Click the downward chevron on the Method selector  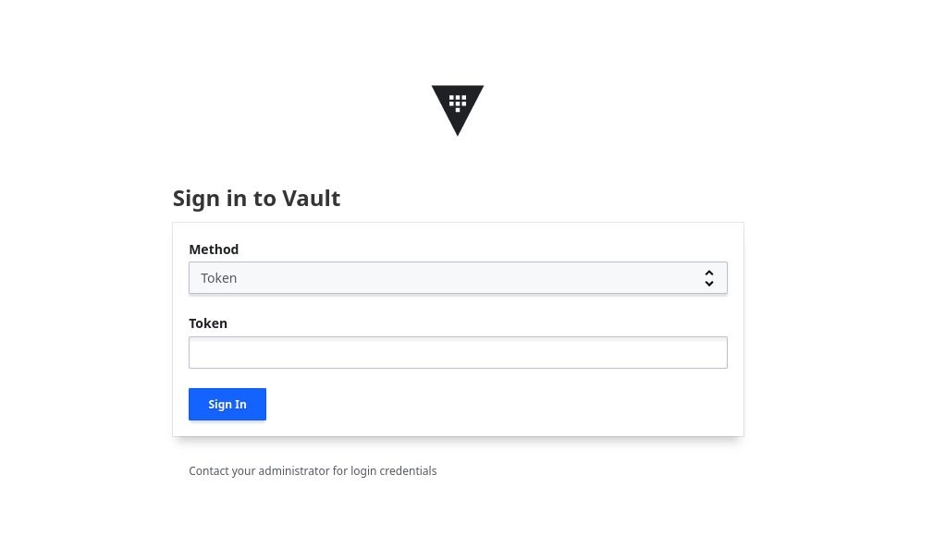pyautogui.click(x=709, y=283)
